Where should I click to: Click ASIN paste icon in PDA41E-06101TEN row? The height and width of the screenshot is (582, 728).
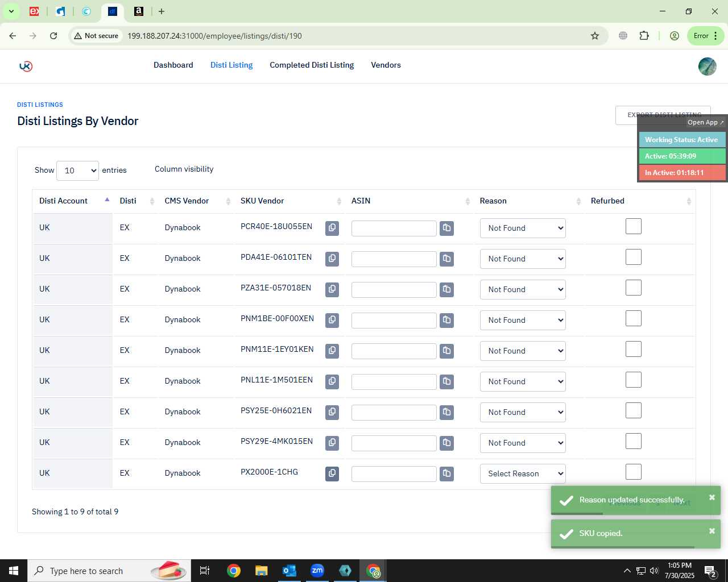tap(447, 259)
